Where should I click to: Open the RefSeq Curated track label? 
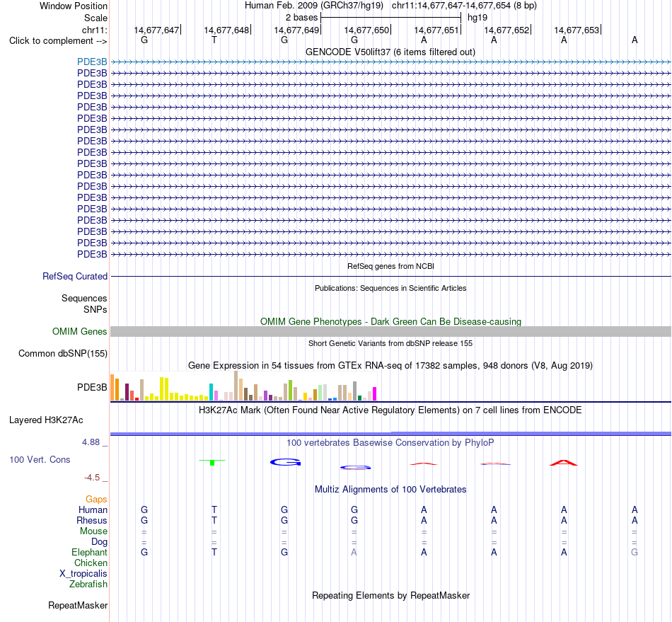tap(75, 277)
